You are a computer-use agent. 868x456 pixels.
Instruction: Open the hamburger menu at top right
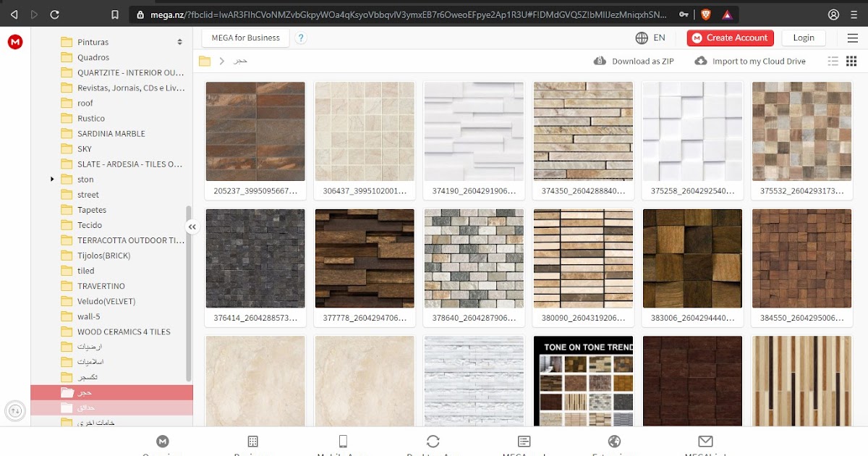tap(853, 38)
